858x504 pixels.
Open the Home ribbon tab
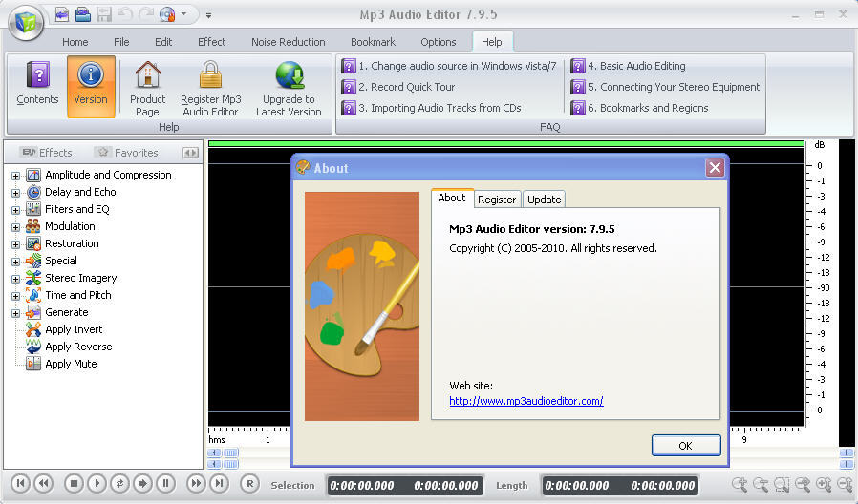pyautogui.click(x=75, y=42)
